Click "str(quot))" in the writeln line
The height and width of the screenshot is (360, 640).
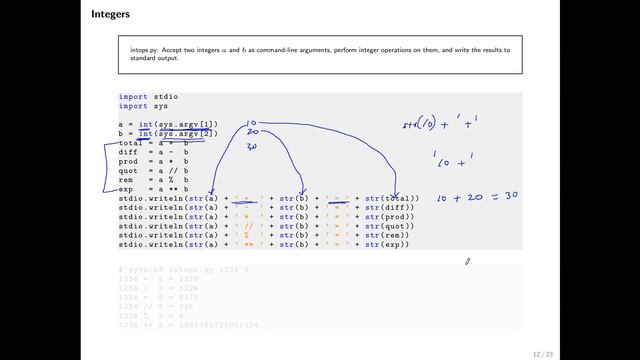[x=389, y=227]
